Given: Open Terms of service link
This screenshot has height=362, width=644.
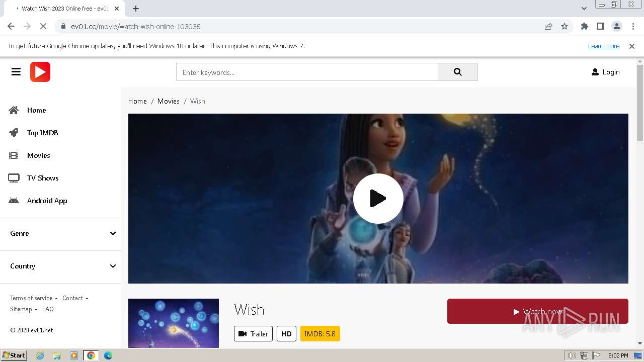Looking at the screenshot, I should (x=31, y=298).
